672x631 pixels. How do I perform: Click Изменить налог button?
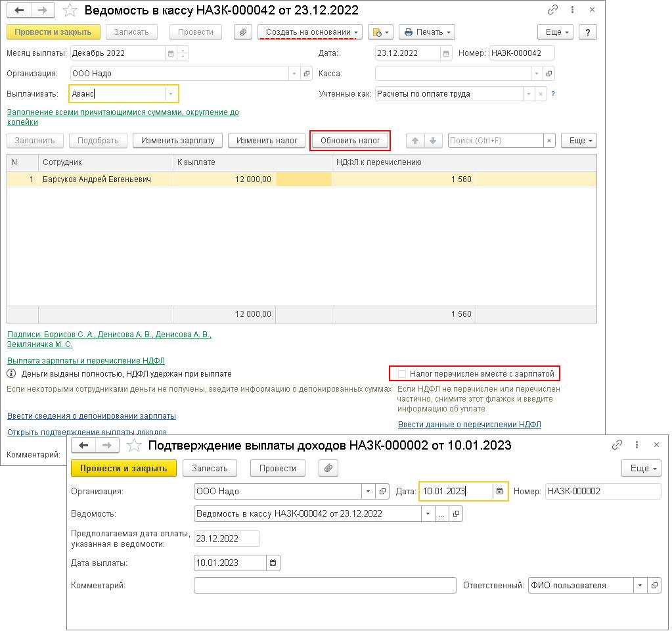tap(267, 141)
